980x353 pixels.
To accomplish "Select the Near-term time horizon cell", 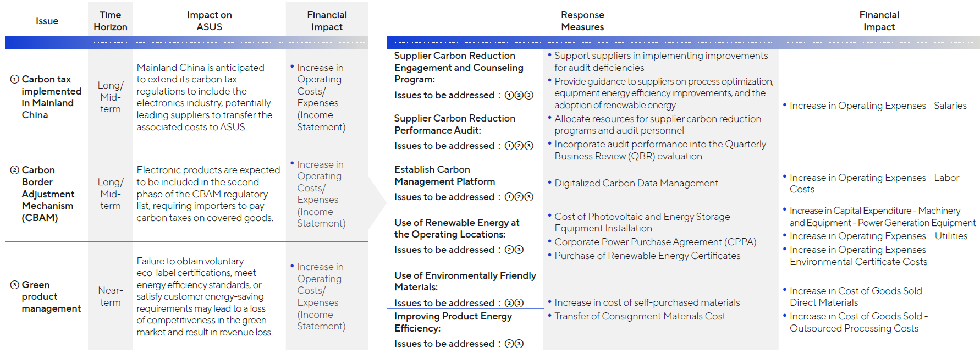I will coord(110,296).
